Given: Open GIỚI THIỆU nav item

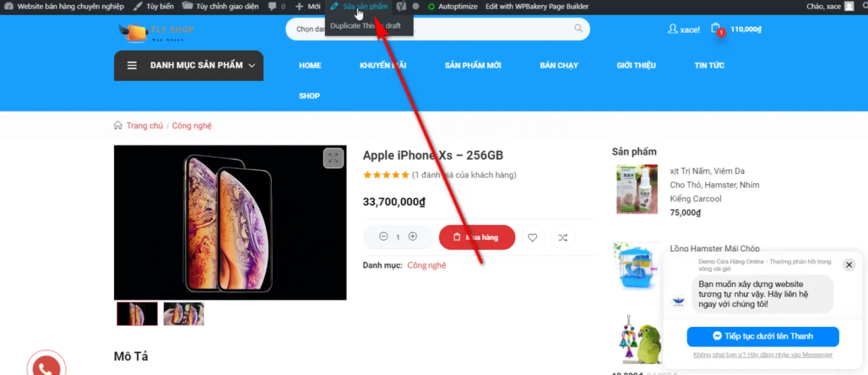Looking at the screenshot, I should click(x=636, y=66).
